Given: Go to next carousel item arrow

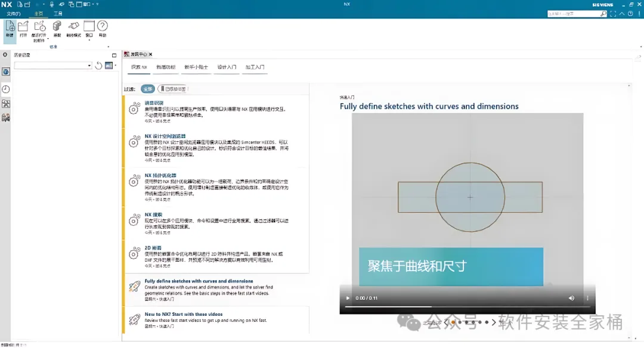Looking at the screenshot, I should click(x=494, y=322).
